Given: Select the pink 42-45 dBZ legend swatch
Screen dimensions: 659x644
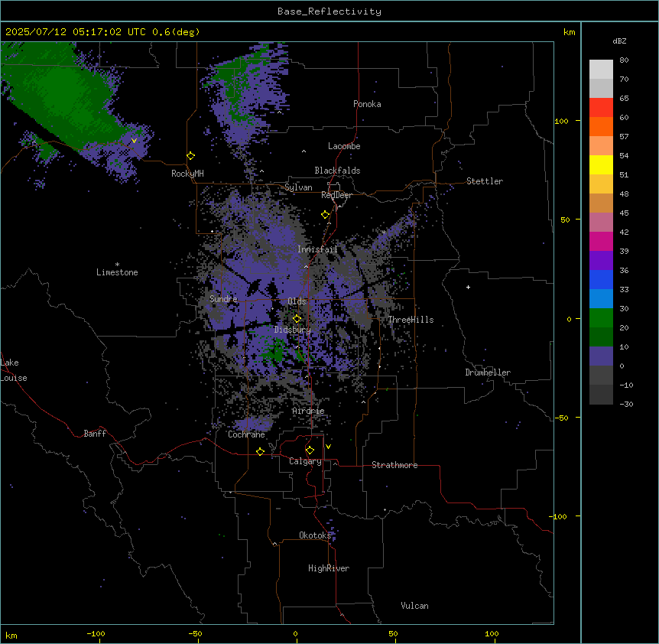Looking at the screenshot, I should (601, 223).
